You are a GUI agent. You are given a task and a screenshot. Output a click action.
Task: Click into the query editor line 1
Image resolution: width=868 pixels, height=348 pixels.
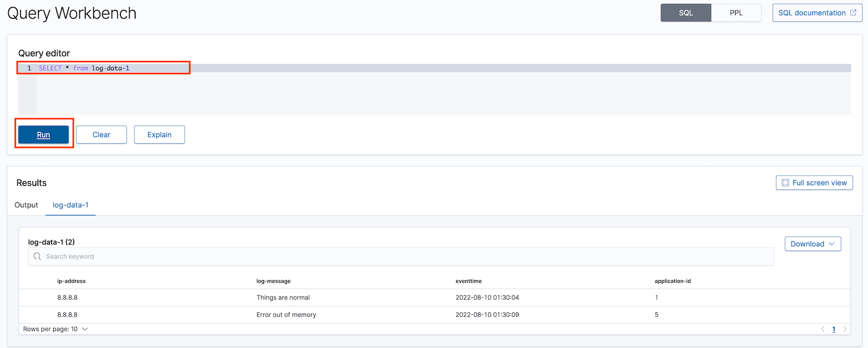point(444,68)
